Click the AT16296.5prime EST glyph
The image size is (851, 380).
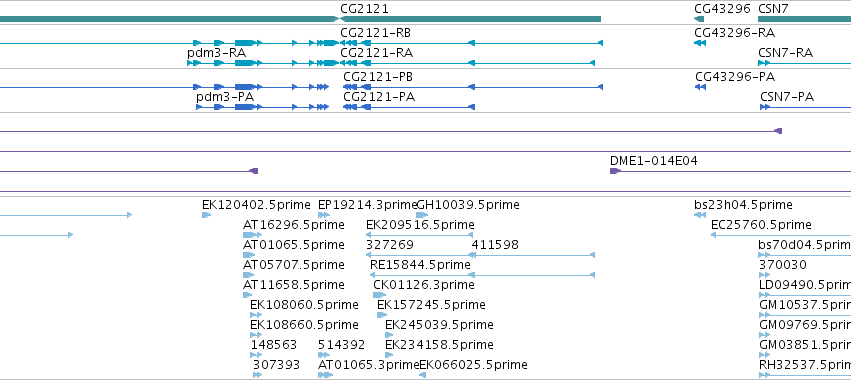pyautogui.click(x=252, y=235)
